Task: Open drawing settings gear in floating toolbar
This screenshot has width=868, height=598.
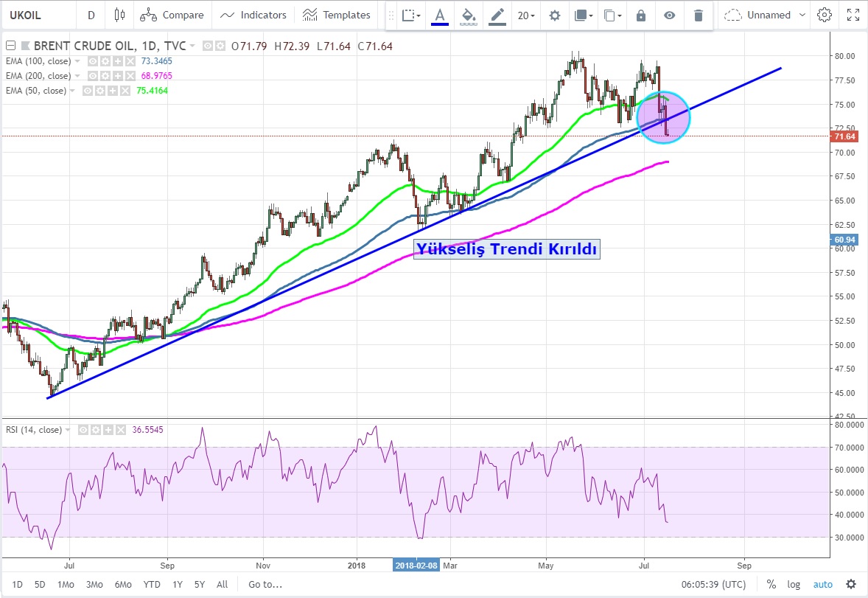Action: coord(555,15)
